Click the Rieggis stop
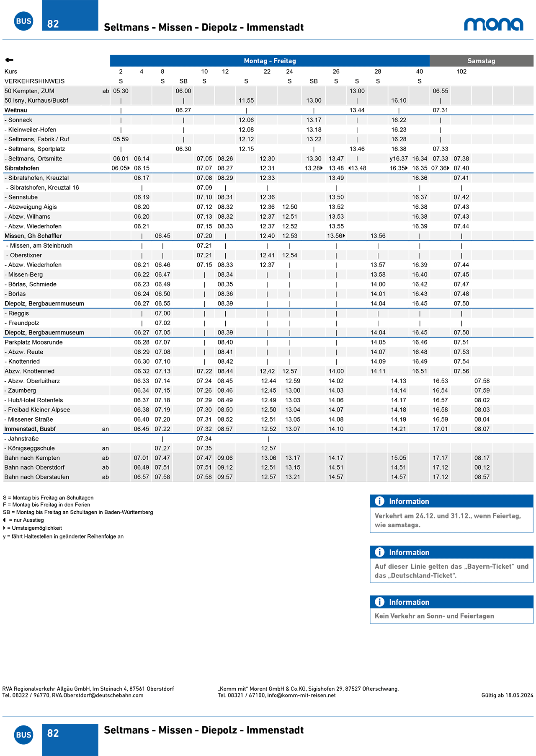The image size is (536, 756). point(17,313)
